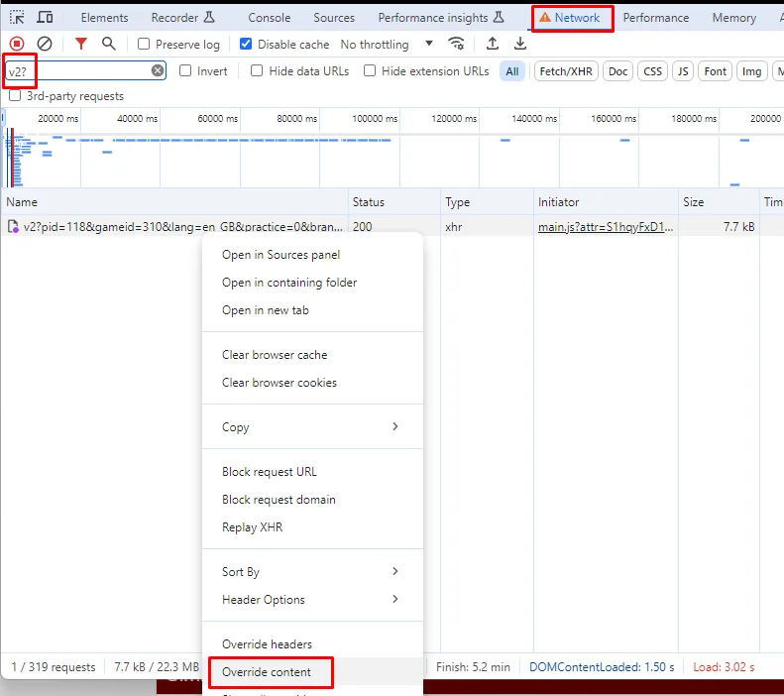The width and height of the screenshot is (784, 696).
Task: Filter by JS requests
Action: [x=683, y=71]
